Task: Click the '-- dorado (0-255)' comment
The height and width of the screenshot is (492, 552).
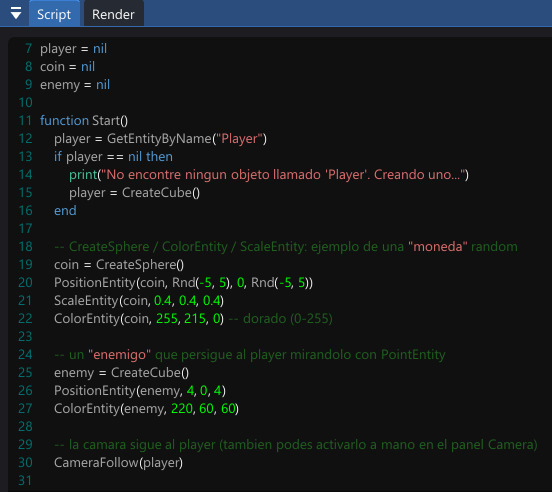Action: tap(281, 319)
